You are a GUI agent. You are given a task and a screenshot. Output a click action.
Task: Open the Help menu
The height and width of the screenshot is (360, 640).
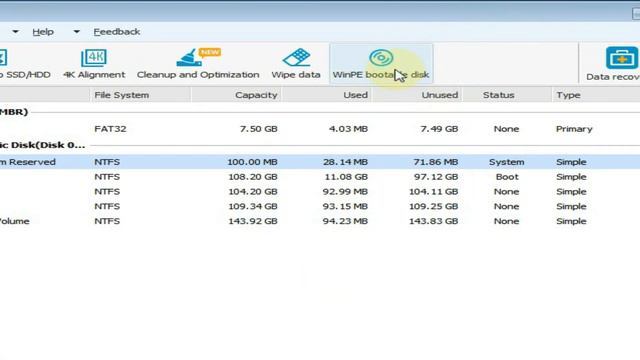point(43,32)
